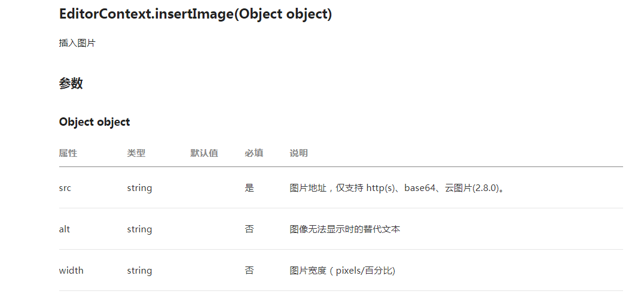Click the width description with pixels/百分比
The width and height of the screenshot is (644, 297).
[343, 270]
